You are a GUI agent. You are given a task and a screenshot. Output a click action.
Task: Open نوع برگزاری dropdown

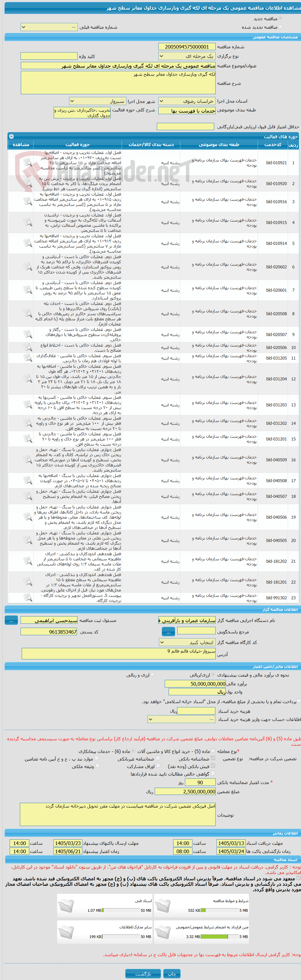click(x=187, y=56)
